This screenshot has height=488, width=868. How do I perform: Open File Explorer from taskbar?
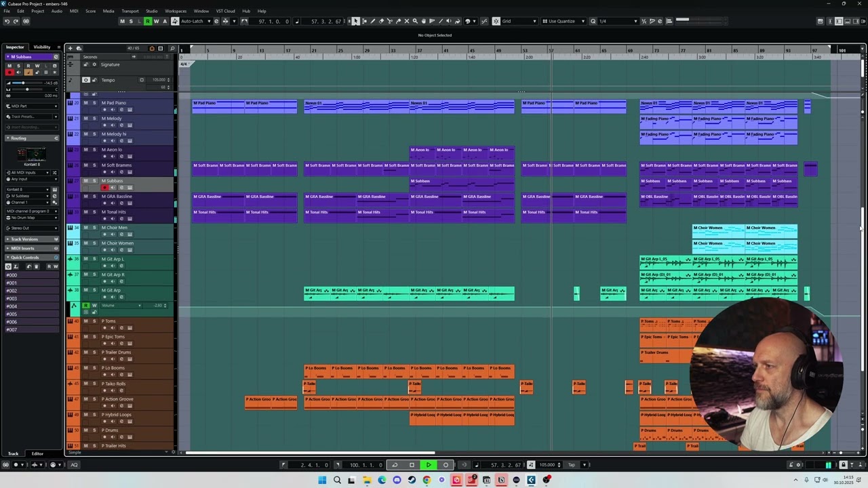pos(367,480)
